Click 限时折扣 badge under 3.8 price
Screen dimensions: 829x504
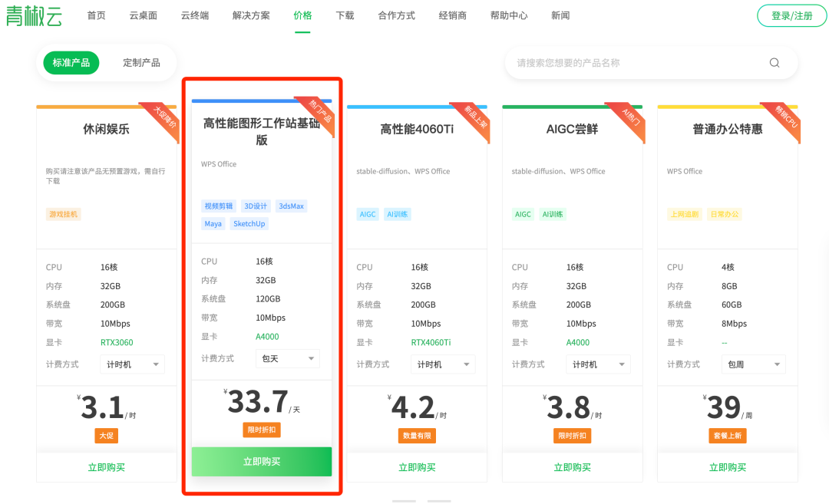click(x=572, y=436)
